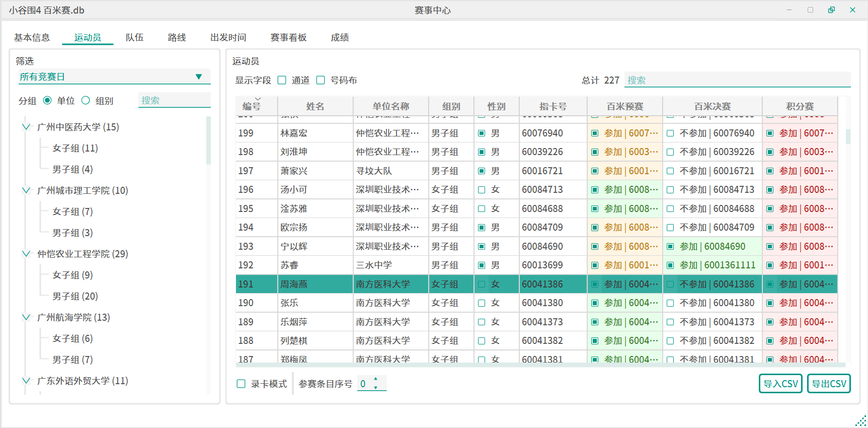Open the 成绩 tab
868x428 pixels.
click(340, 38)
